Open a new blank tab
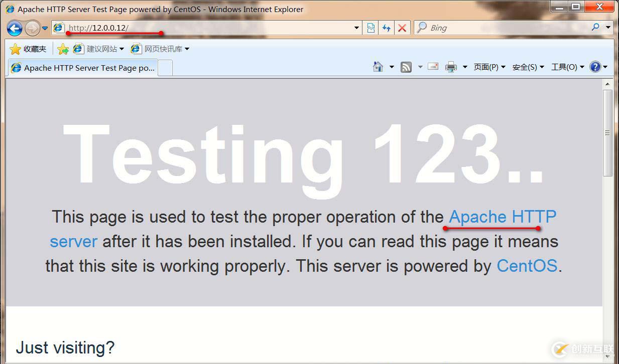The image size is (619, 364). pos(166,68)
